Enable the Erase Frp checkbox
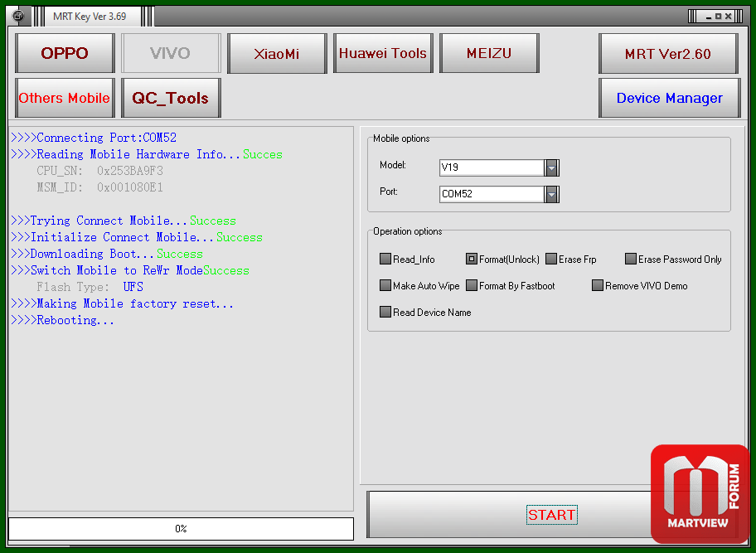 [x=551, y=259]
